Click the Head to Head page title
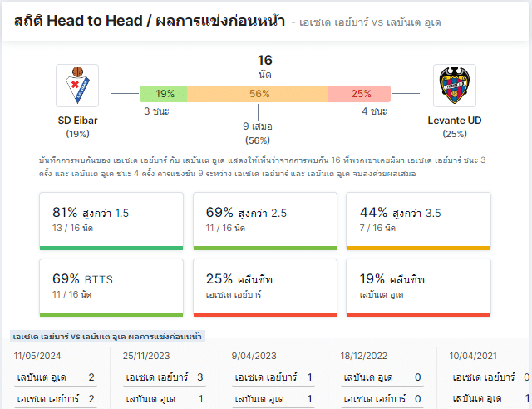The width and height of the screenshot is (532, 409). pos(150,21)
